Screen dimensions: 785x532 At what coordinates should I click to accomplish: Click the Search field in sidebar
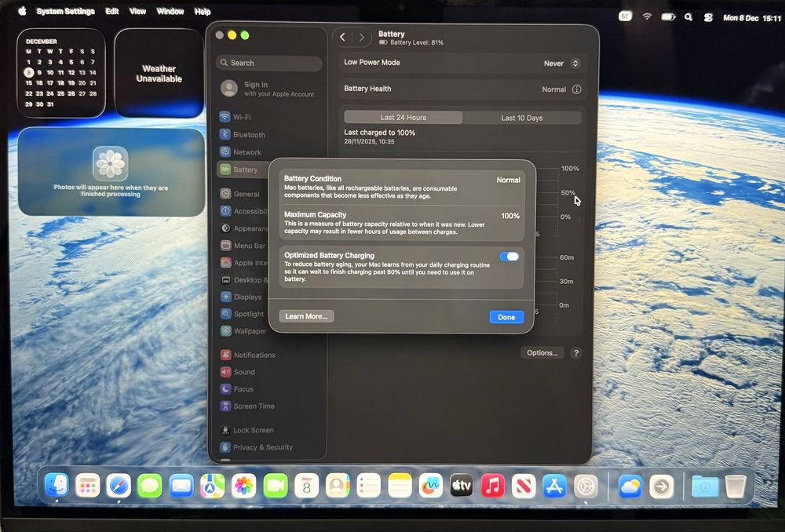tap(269, 63)
